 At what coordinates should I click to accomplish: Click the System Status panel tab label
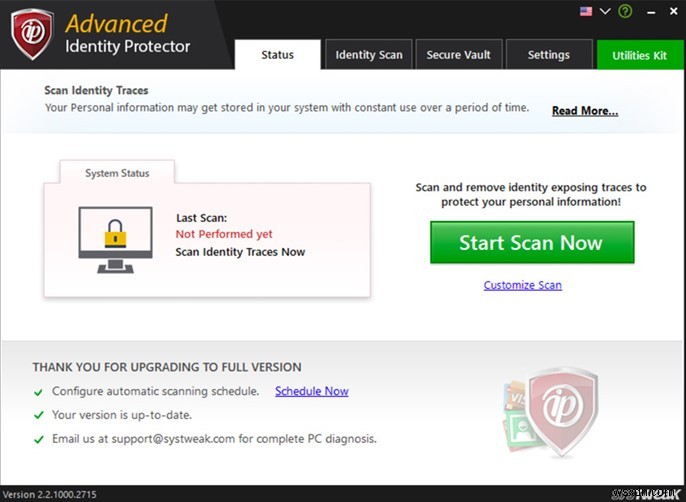117,173
